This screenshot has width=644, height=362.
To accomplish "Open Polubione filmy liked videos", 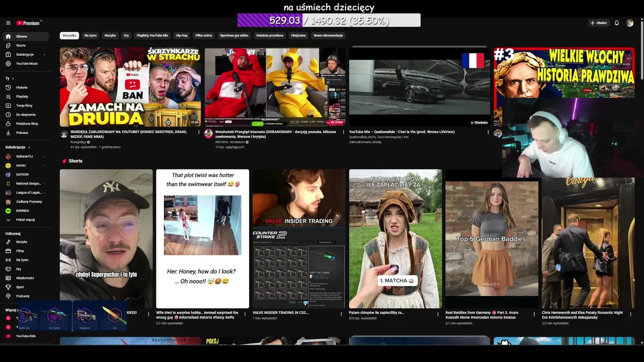I will tap(26, 124).
